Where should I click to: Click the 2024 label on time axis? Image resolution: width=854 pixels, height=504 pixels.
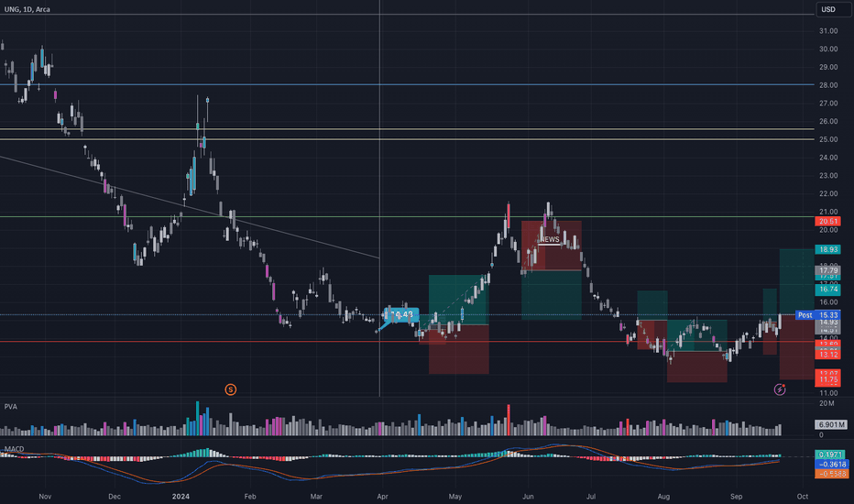181,497
